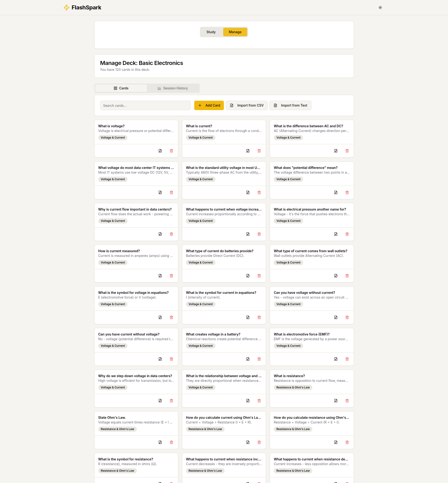Viewport: 448px width, 483px height.
Task: Delete the "What creates voltage in a battery?" card
Action: [x=259, y=359]
